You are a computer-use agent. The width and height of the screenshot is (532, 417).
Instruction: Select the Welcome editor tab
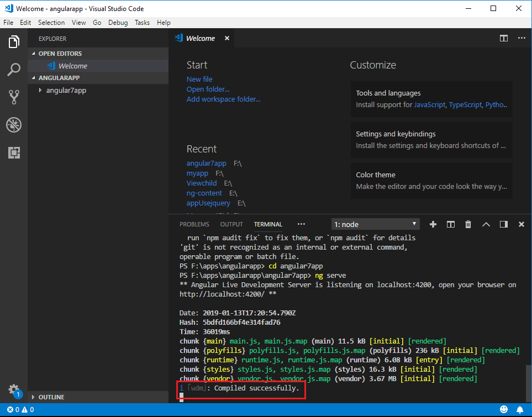(x=201, y=38)
